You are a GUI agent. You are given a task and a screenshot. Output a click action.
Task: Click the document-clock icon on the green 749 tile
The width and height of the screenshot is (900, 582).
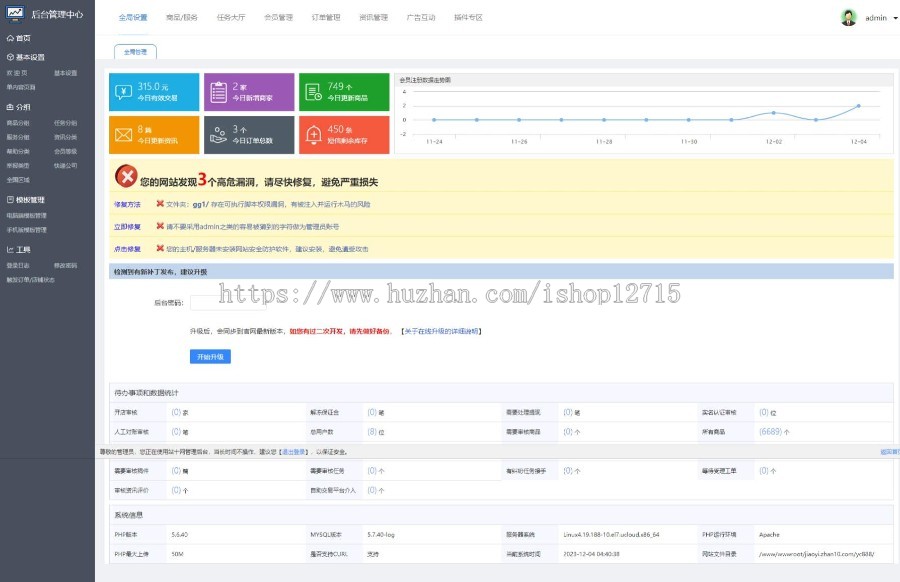[x=313, y=92]
